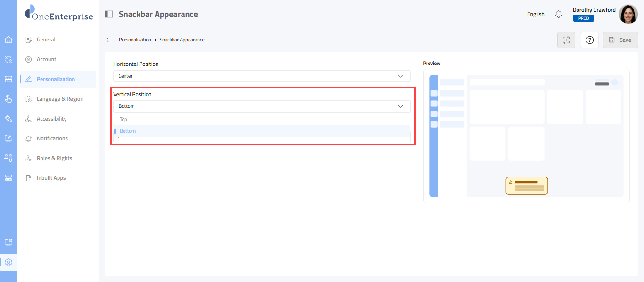Toggle the sidebar panel icon beside title
The image size is (644, 282).
[109, 14]
